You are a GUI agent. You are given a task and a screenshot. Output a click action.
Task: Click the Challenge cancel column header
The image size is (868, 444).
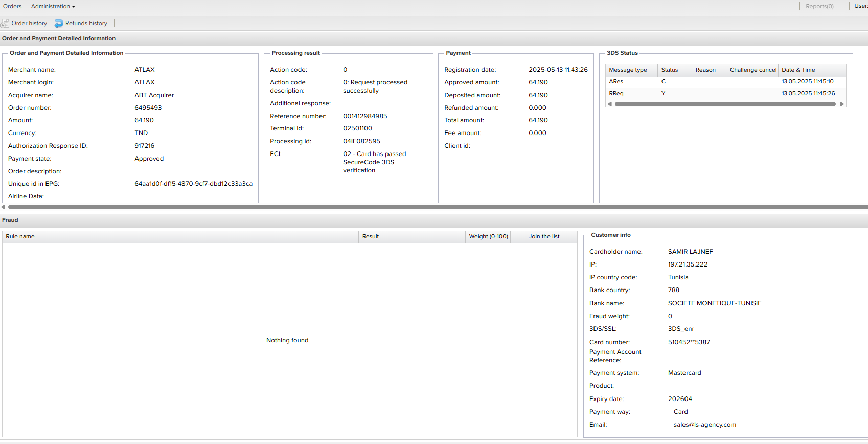coord(752,70)
